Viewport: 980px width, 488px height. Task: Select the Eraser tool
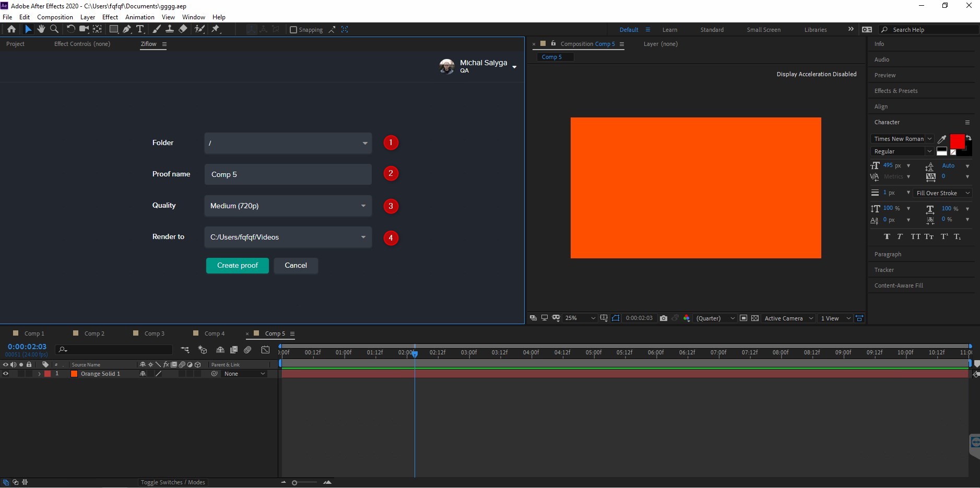click(x=183, y=29)
